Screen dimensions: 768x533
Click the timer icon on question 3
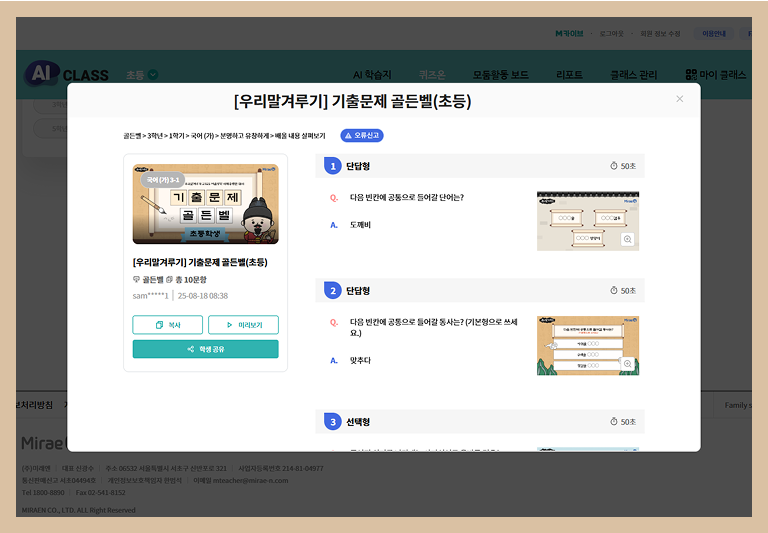(614, 422)
